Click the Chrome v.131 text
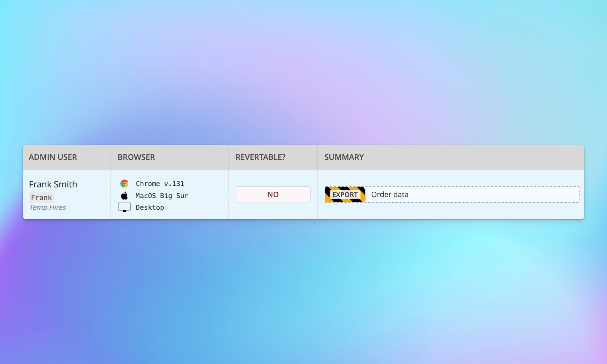Screen dimensions: 607x364 coord(160,184)
